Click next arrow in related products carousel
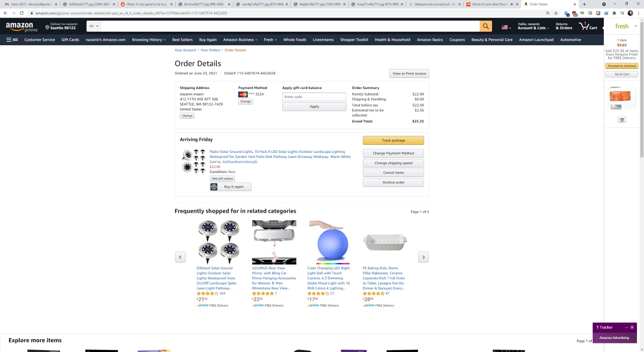Screen dimensions: 644x352 click(424, 257)
